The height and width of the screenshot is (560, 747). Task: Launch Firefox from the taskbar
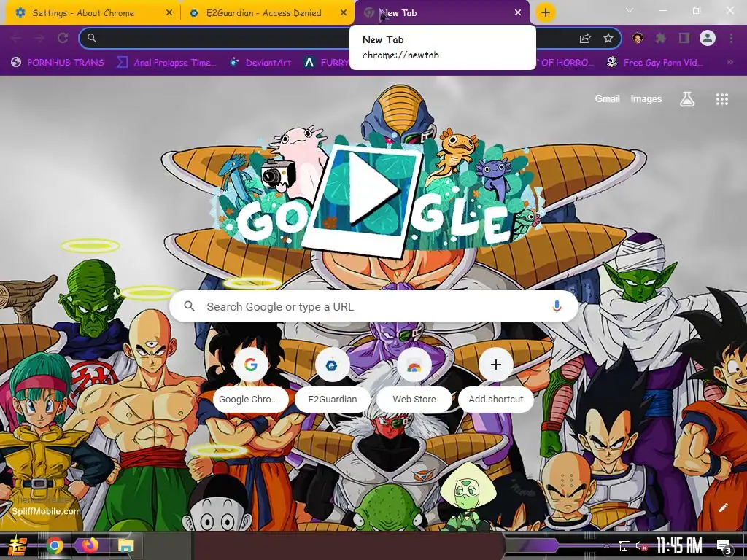click(x=90, y=545)
